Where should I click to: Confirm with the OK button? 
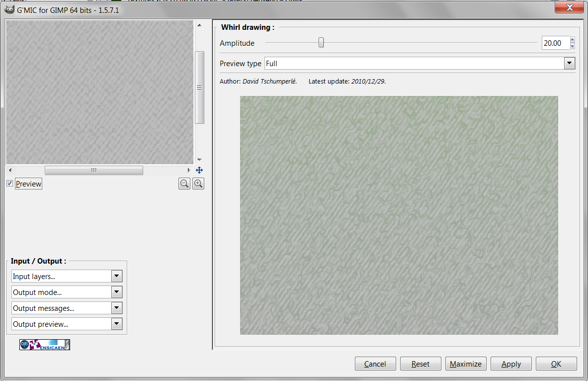click(x=556, y=364)
